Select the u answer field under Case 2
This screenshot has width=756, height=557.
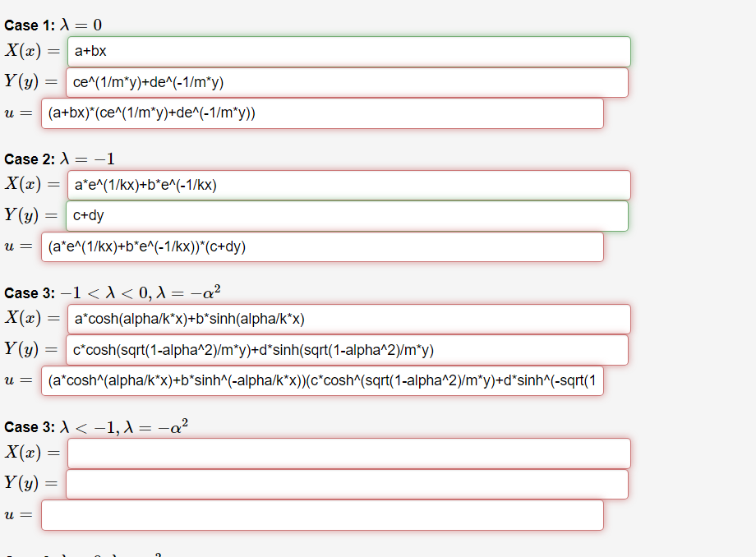tap(325, 246)
